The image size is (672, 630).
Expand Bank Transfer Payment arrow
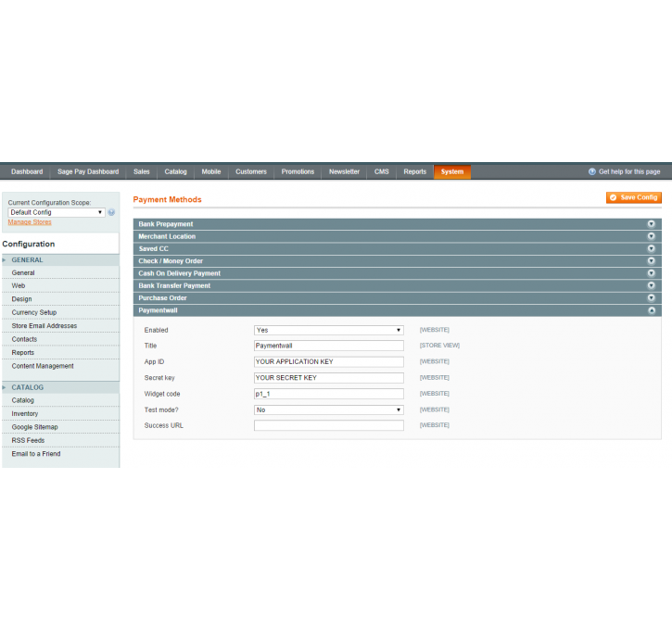point(651,285)
